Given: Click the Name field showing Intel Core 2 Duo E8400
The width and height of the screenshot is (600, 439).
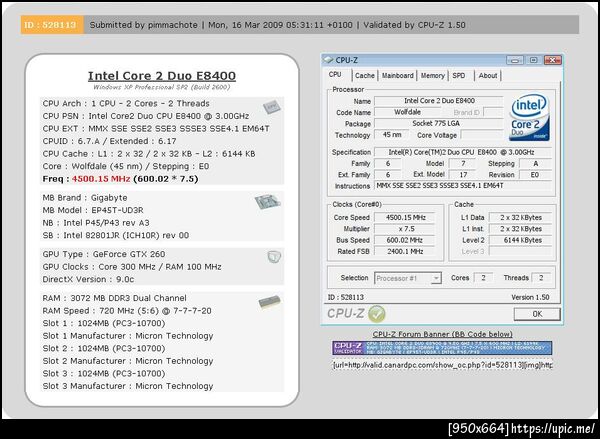Looking at the screenshot, I should tap(439, 101).
